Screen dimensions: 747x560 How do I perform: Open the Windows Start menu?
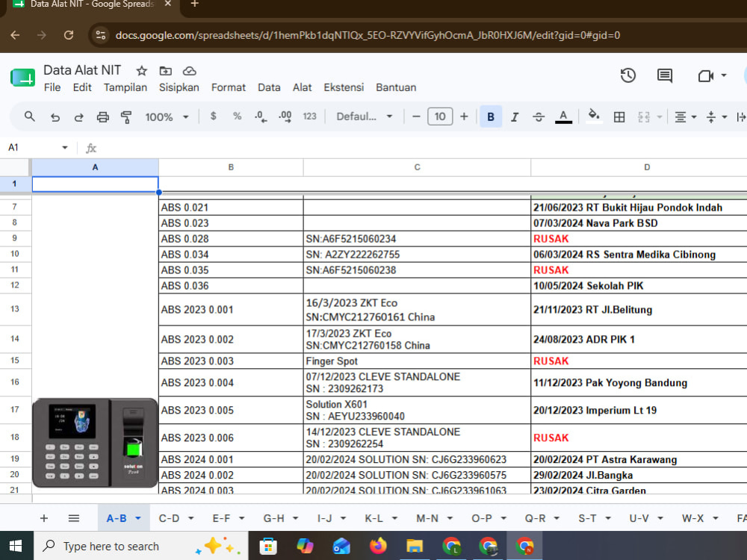coord(16,547)
